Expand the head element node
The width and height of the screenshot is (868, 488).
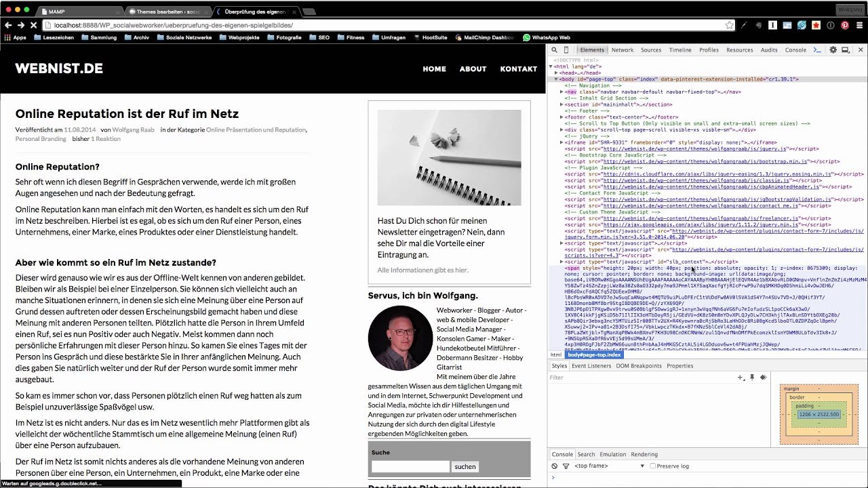pos(557,73)
